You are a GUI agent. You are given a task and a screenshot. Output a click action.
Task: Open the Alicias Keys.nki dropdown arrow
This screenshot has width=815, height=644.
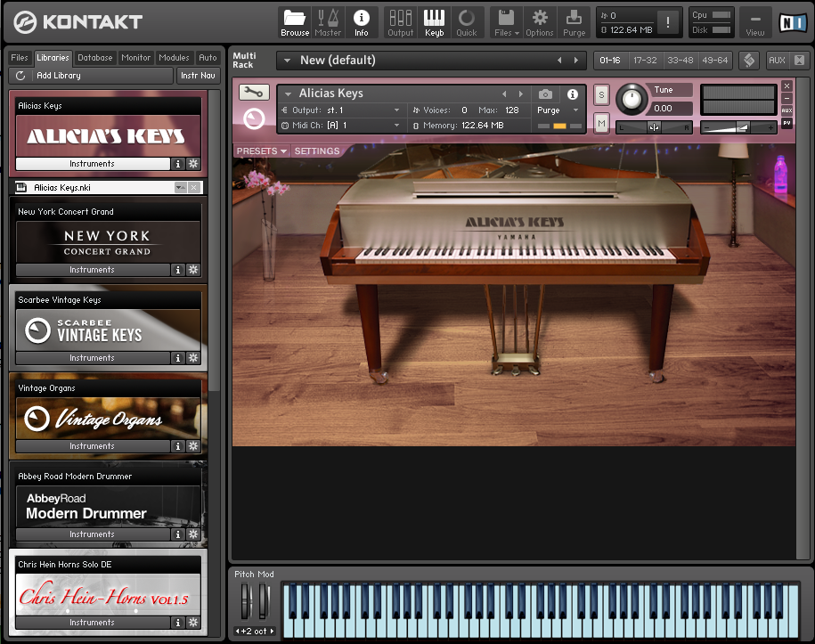[180, 187]
